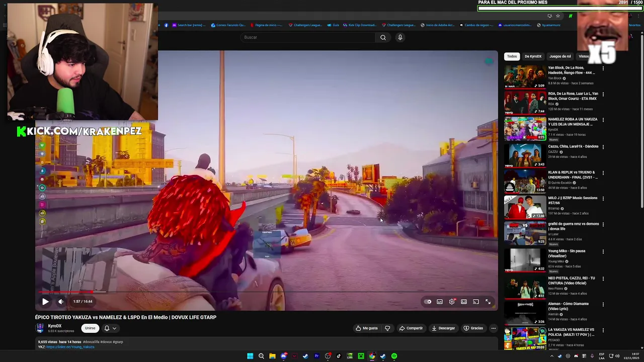Open File Explorer from taskbar
This screenshot has height=362, width=644.
(272, 356)
